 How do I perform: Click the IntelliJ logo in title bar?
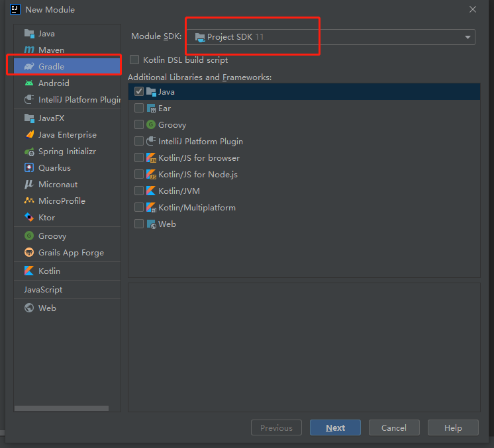click(x=15, y=9)
